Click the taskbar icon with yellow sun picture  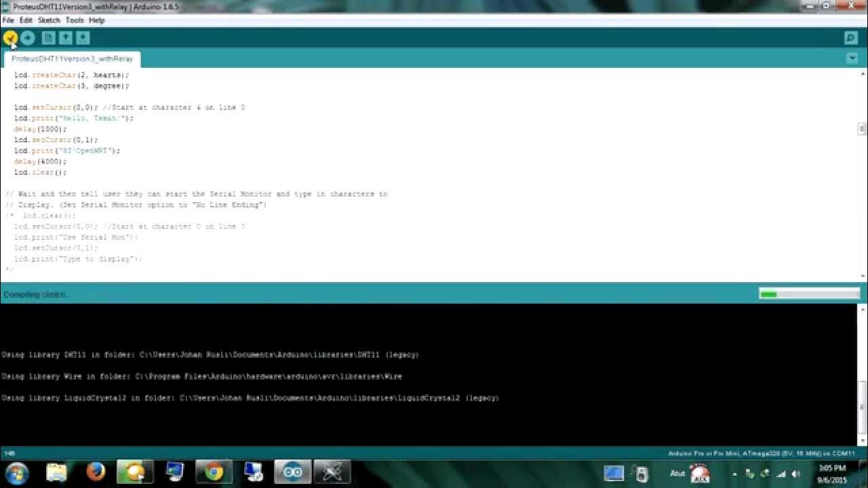tap(135, 472)
